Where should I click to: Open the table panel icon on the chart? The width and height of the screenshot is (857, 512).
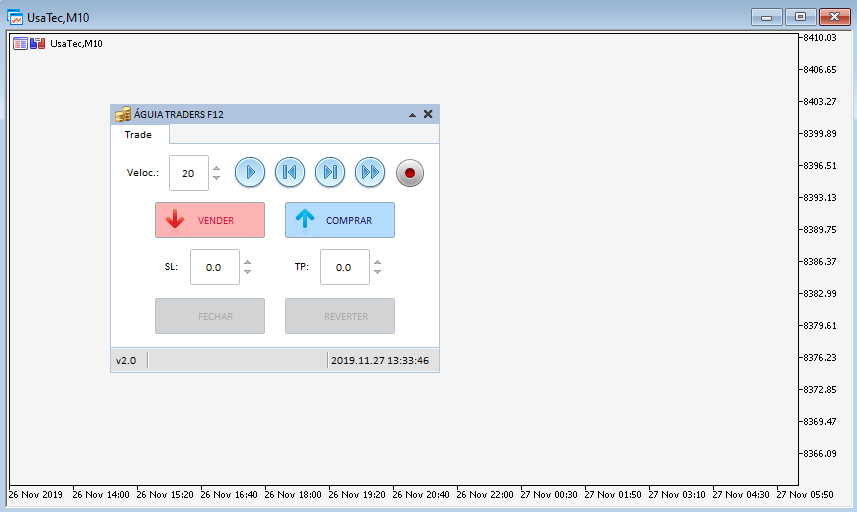pos(20,43)
